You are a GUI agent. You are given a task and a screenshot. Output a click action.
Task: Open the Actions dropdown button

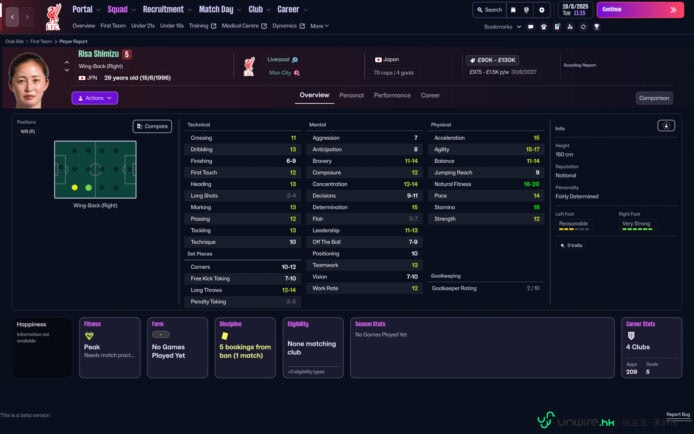95,98
